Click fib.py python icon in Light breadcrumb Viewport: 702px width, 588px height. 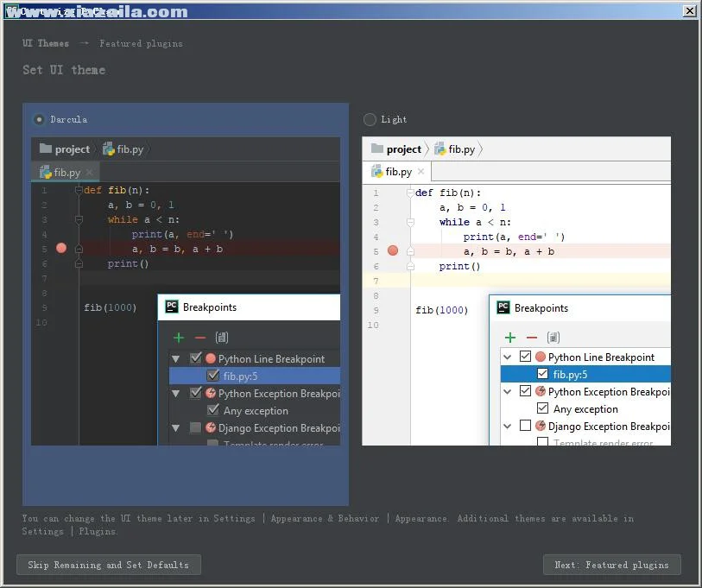pos(440,149)
